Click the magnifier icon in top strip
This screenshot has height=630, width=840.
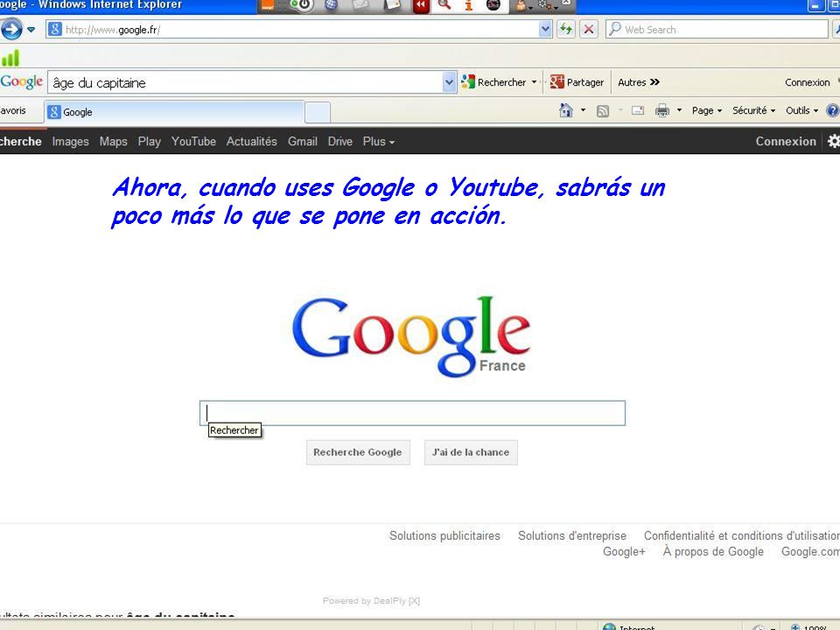tap(444, 5)
